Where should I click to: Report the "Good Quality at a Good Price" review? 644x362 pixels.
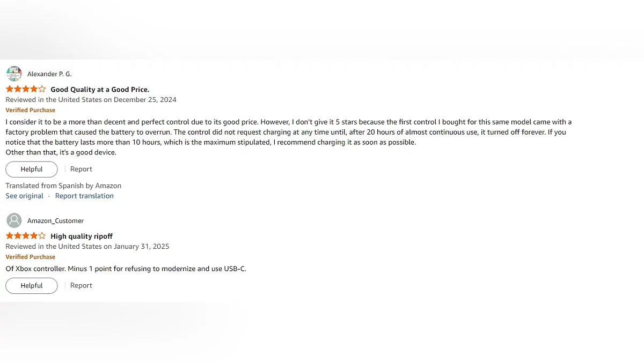[x=81, y=169]
